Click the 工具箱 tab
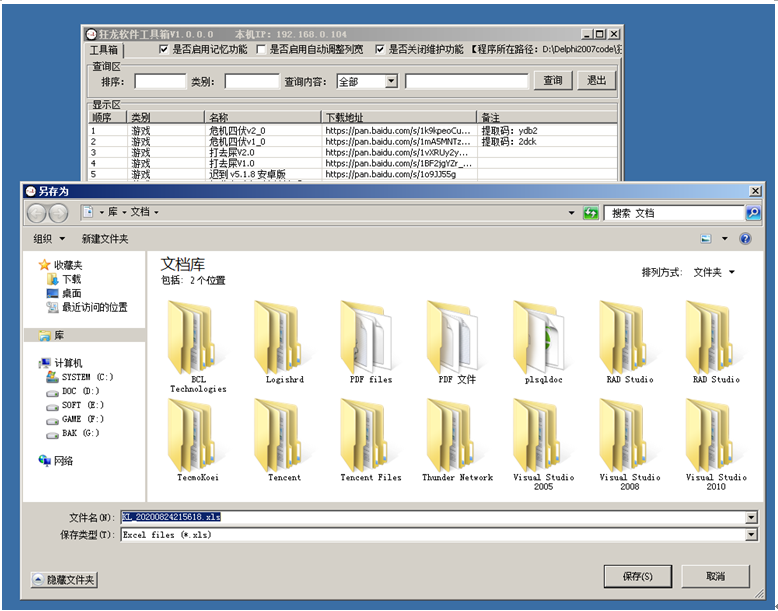The width and height of the screenshot is (778, 611). tap(104, 50)
